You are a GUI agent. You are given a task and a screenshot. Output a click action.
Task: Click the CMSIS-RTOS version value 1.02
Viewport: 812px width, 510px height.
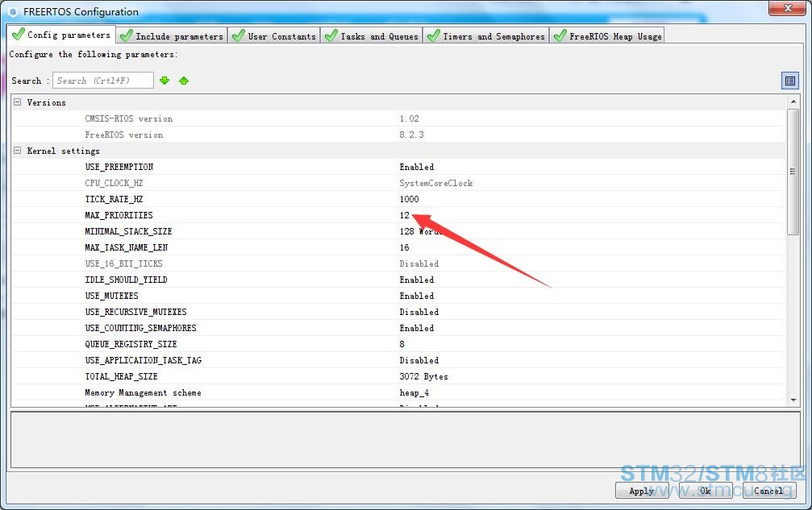409,118
